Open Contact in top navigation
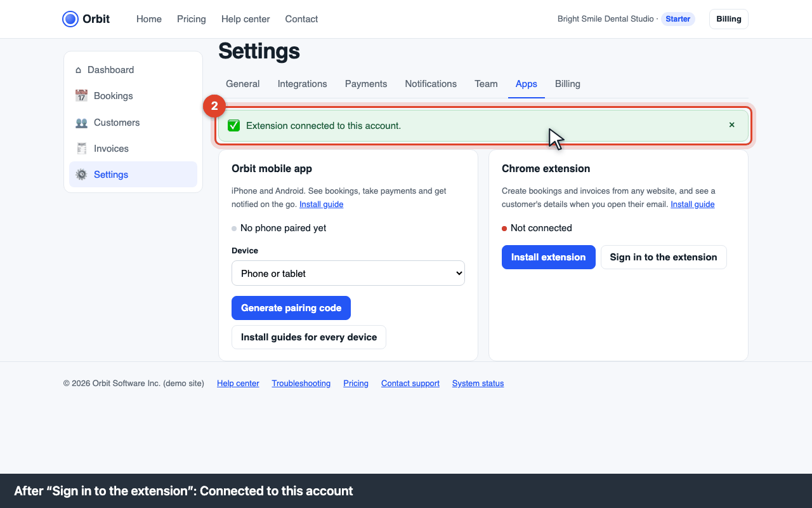Viewport: 812px width, 508px height. (301, 19)
